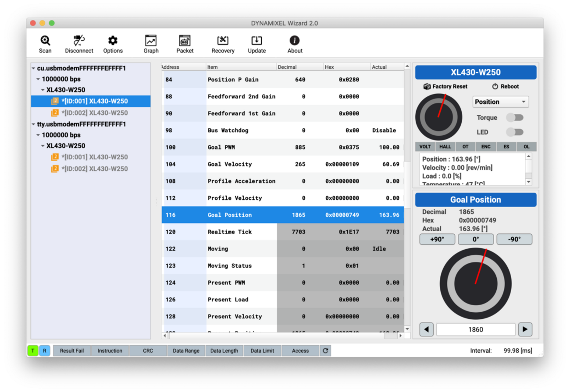Turn on the LED switch

click(x=515, y=132)
